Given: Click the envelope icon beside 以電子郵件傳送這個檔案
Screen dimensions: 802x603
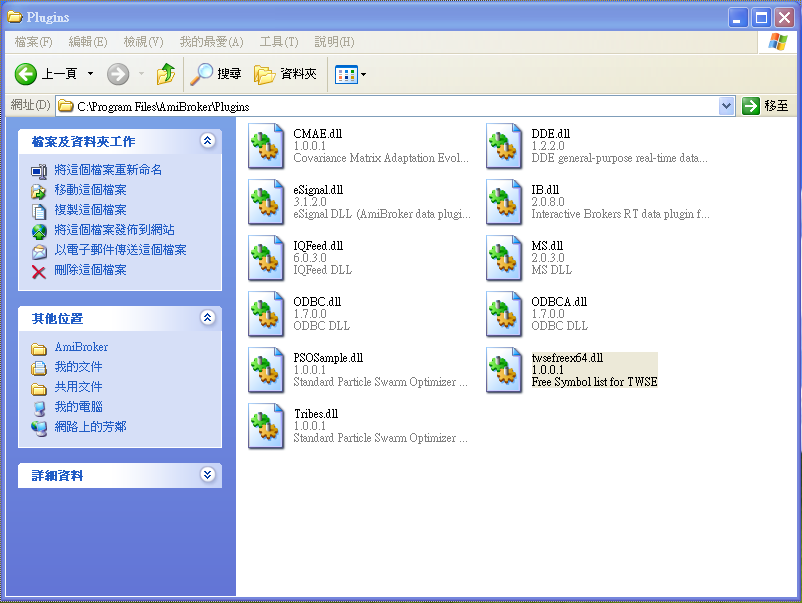Looking at the screenshot, I should coord(39,251).
